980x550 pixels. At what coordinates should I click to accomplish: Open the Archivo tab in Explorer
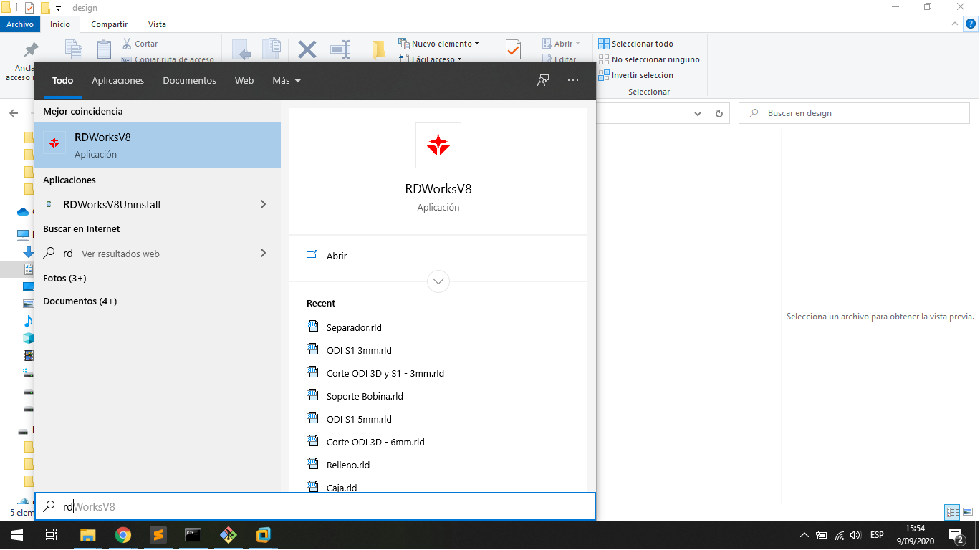(x=20, y=24)
